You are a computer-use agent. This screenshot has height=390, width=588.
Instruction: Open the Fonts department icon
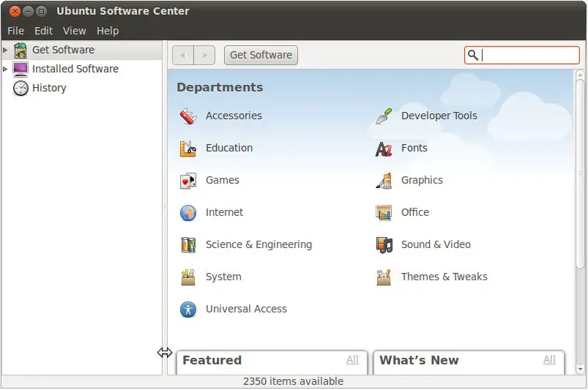(x=384, y=149)
